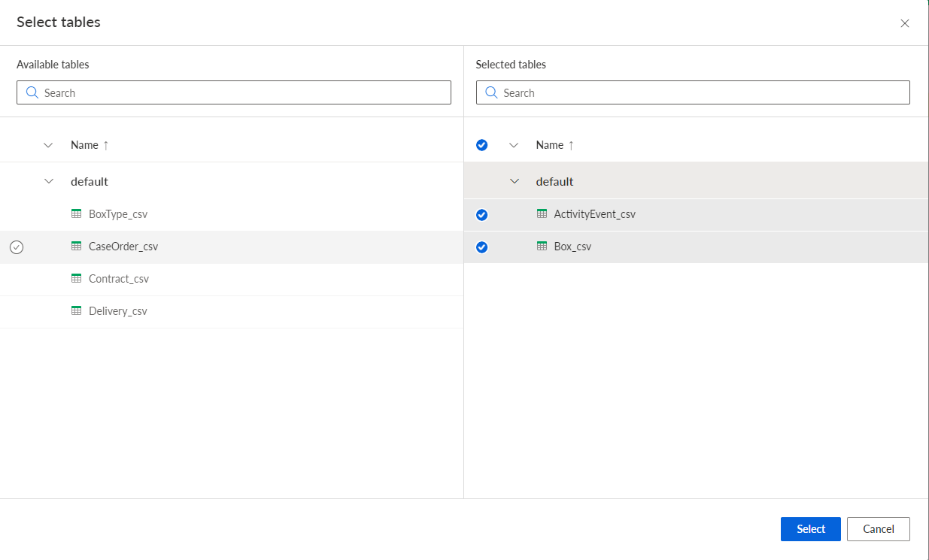Confirm with the Select button
This screenshot has width=929, height=560.
[x=811, y=529]
